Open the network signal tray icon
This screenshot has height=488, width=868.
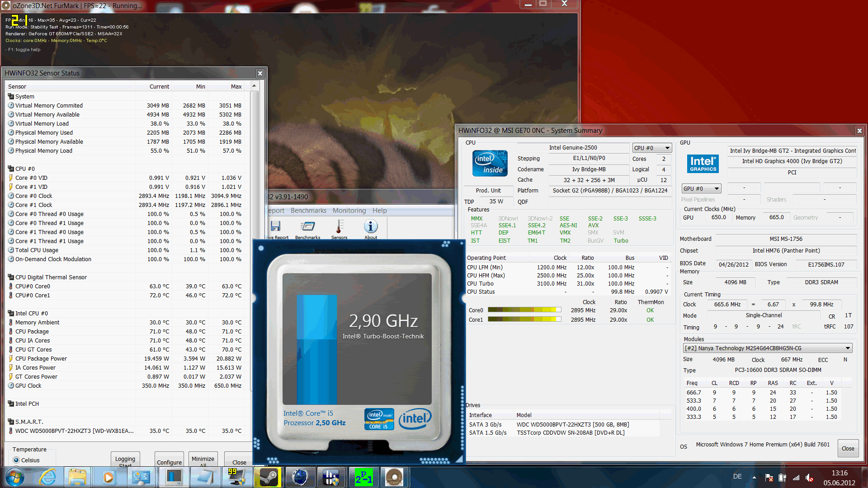(796, 478)
